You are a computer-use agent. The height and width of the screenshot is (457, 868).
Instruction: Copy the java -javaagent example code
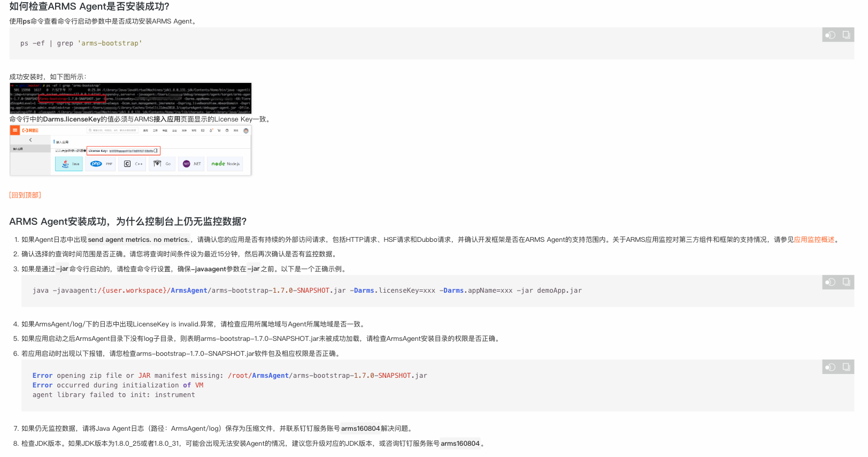point(846,282)
